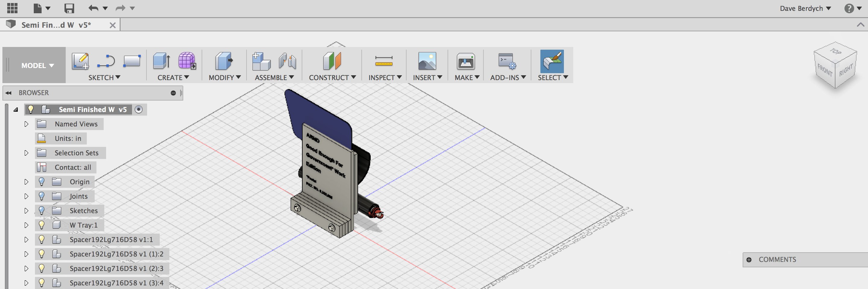Click the Save disk icon
Viewport: 868px width, 289px height.
point(69,8)
